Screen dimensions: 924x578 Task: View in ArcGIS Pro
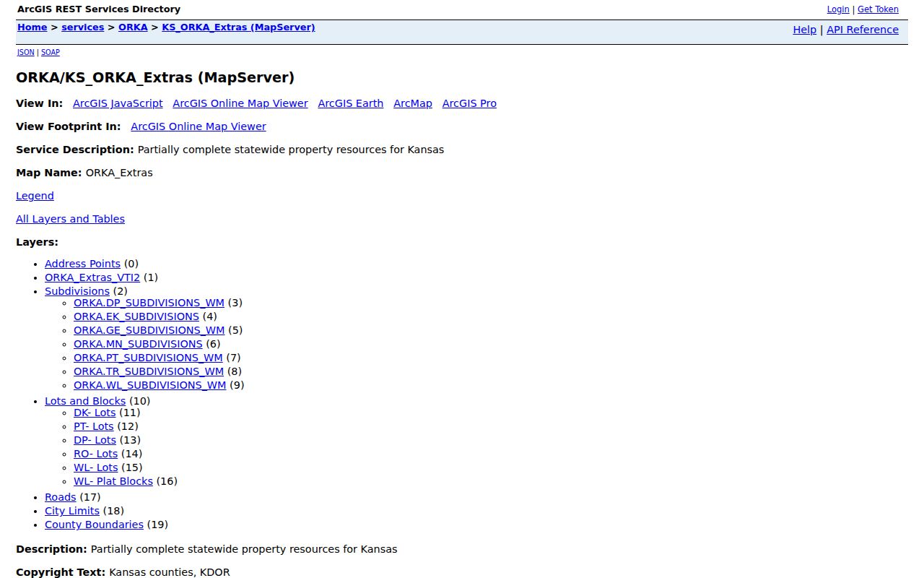469,103
